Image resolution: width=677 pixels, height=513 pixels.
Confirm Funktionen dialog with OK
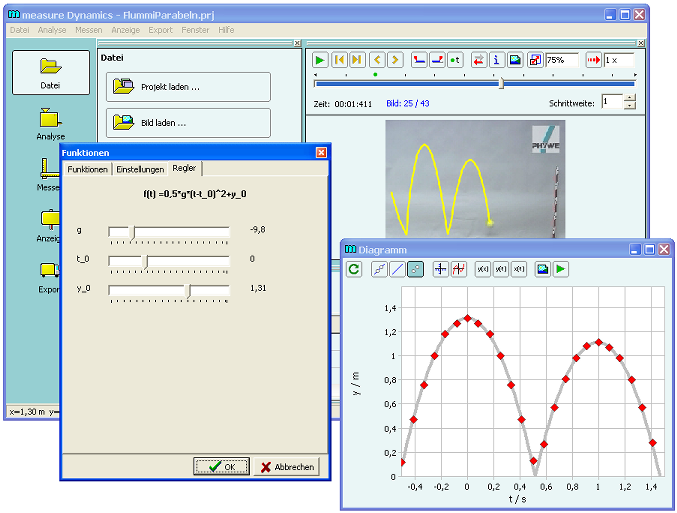[x=221, y=467]
